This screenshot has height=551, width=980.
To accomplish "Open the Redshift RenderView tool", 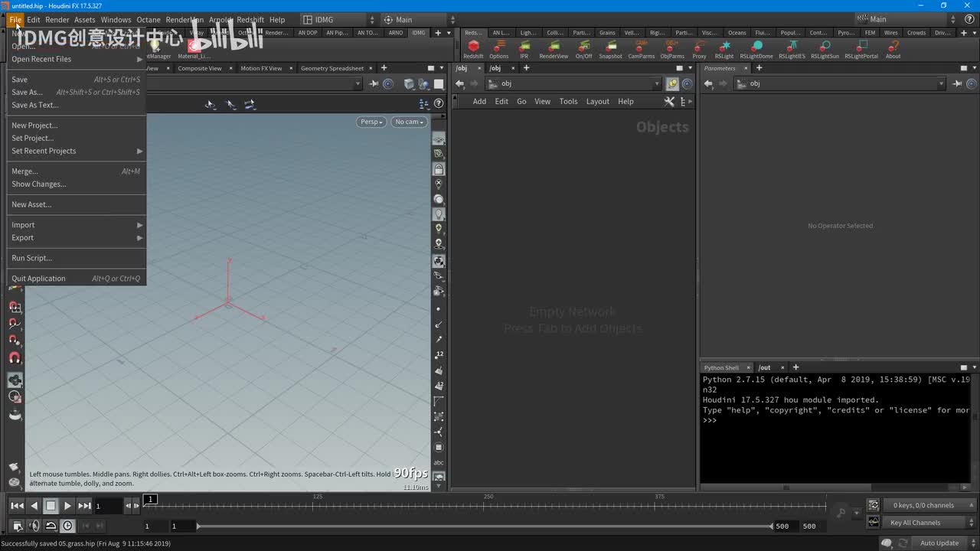I will (x=554, y=48).
